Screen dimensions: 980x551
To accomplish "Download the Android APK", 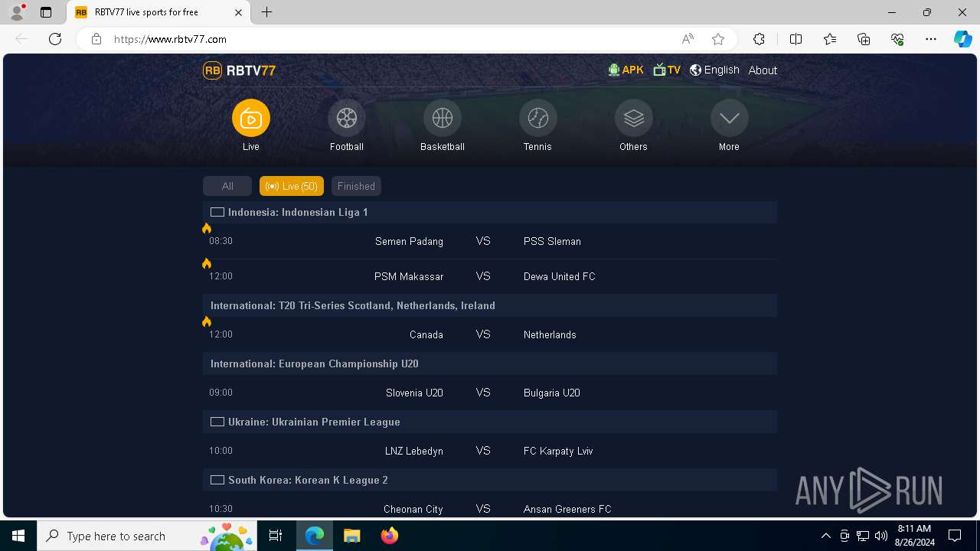I will point(626,70).
